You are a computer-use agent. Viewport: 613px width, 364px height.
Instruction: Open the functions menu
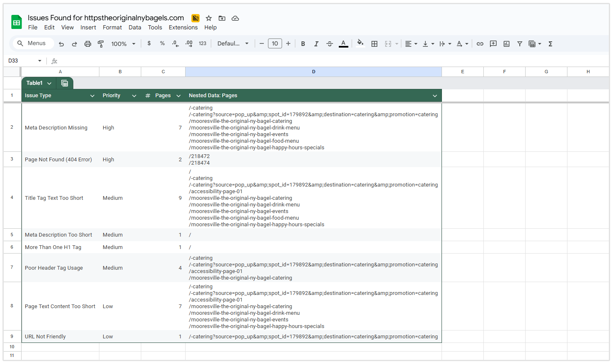pyautogui.click(x=550, y=43)
